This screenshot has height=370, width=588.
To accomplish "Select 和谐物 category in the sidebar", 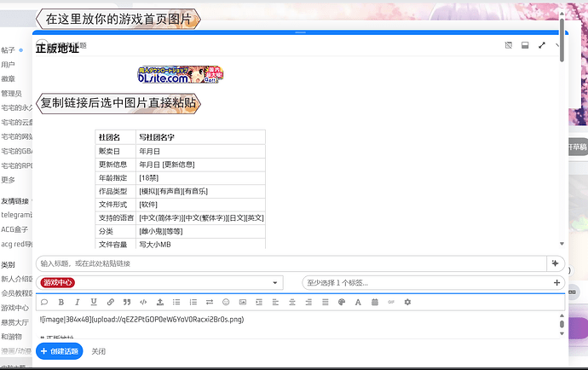I will [11, 337].
